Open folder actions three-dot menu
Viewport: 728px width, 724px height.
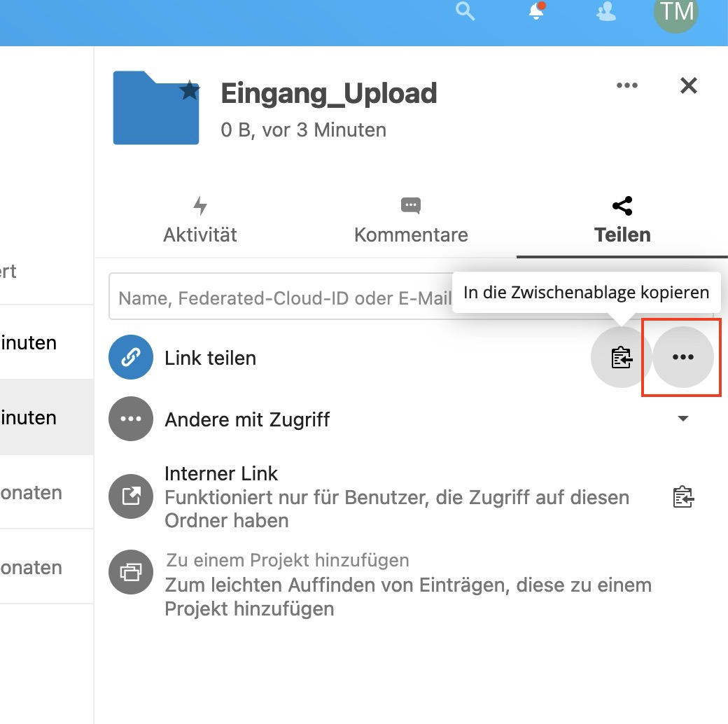(626, 85)
